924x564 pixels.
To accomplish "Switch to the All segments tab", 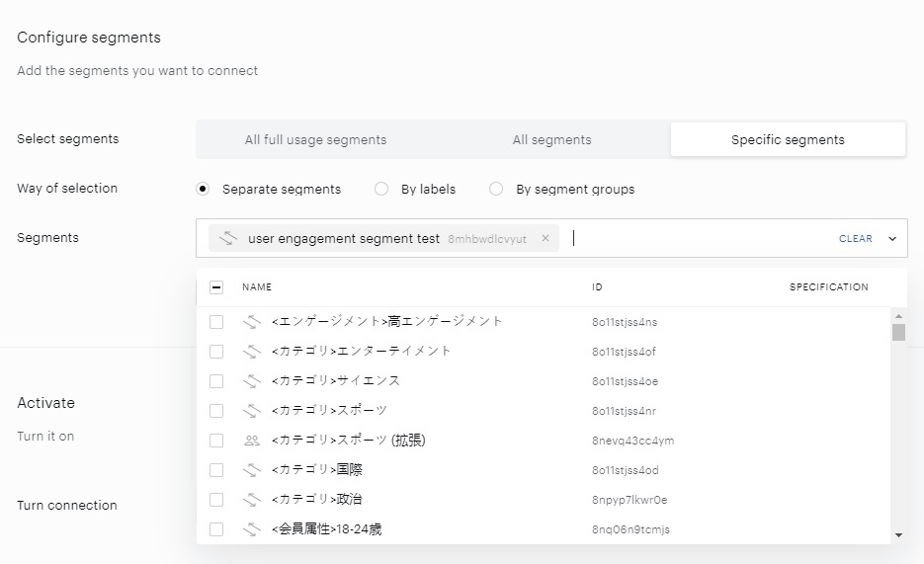I will (x=551, y=139).
